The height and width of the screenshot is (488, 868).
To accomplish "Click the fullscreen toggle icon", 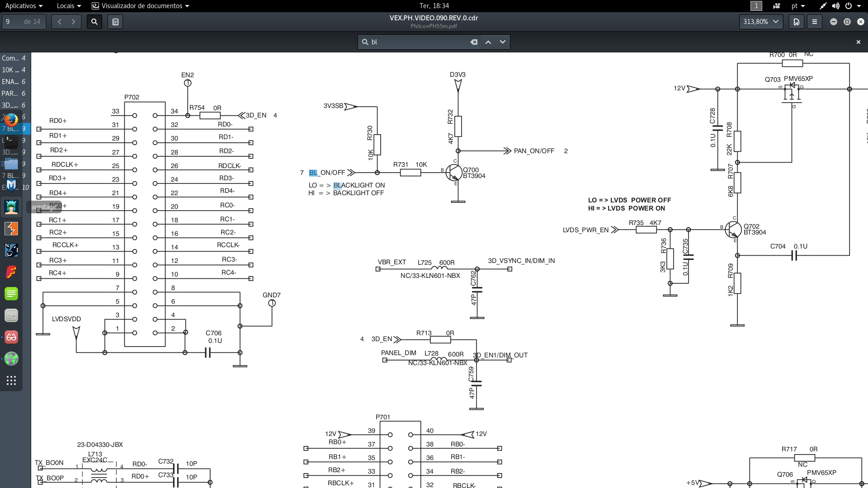I will 847,21.
